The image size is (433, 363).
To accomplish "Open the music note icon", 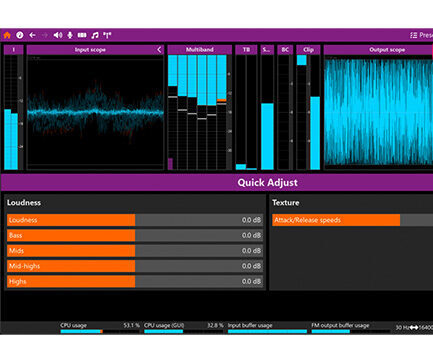I will click(x=95, y=35).
